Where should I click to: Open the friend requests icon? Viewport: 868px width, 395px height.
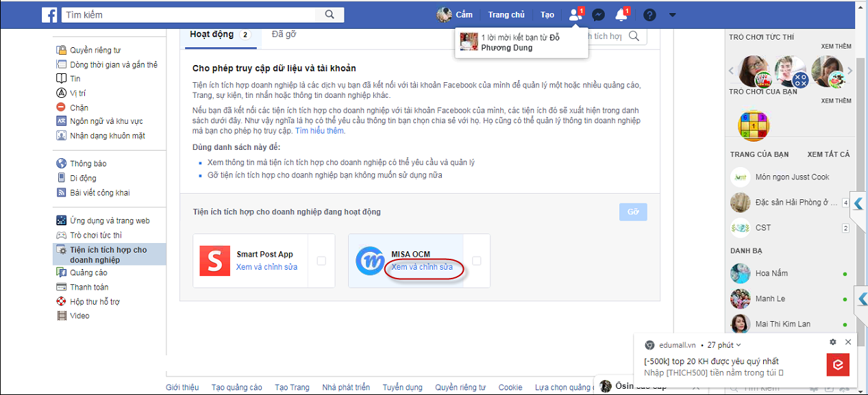coord(575,14)
